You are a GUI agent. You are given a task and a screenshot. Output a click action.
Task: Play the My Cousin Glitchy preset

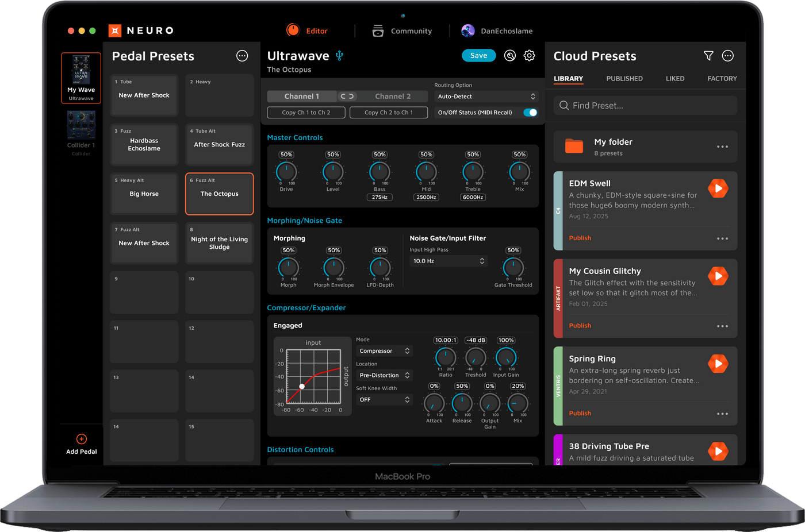click(718, 276)
